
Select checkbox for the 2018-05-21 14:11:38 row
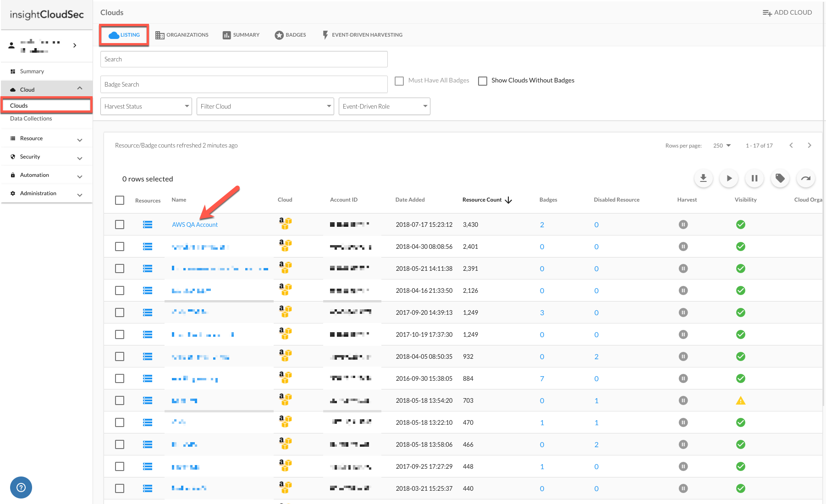(x=120, y=268)
